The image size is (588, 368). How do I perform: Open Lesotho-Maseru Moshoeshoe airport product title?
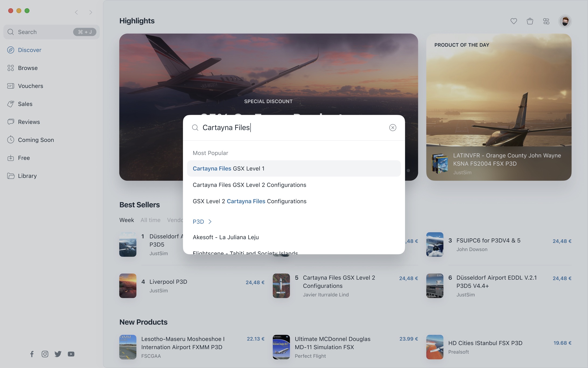(183, 343)
